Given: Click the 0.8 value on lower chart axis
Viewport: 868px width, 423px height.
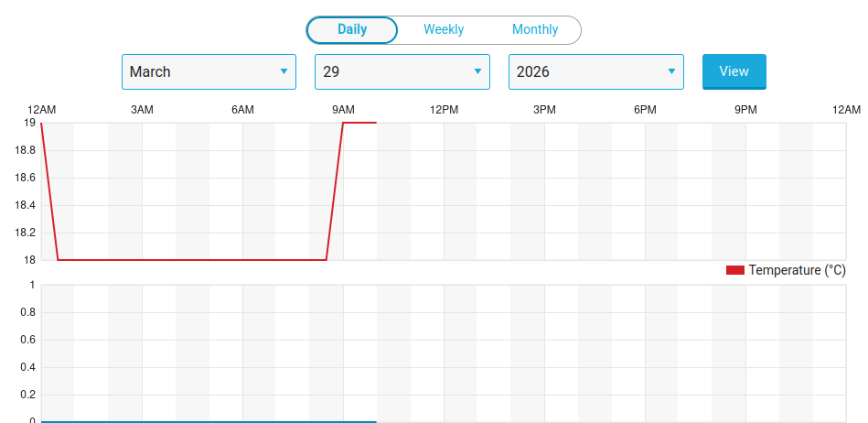Looking at the screenshot, I should 27,313.
